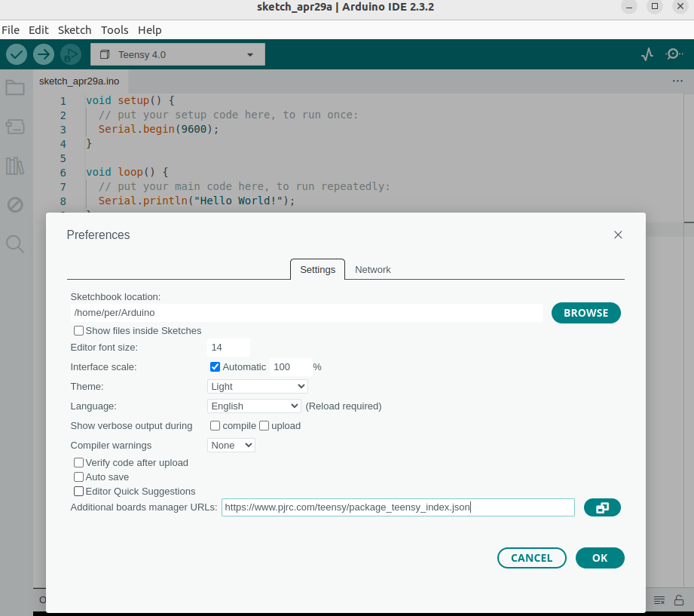Open the editor tab three-dots menu
The image size is (694, 616).
tap(677, 81)
